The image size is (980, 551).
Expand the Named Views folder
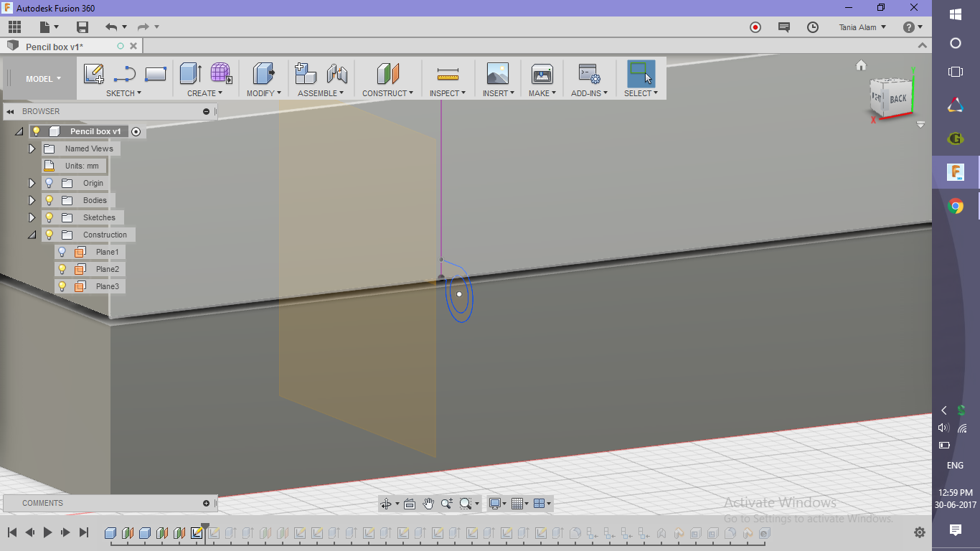tap(32, 149)
